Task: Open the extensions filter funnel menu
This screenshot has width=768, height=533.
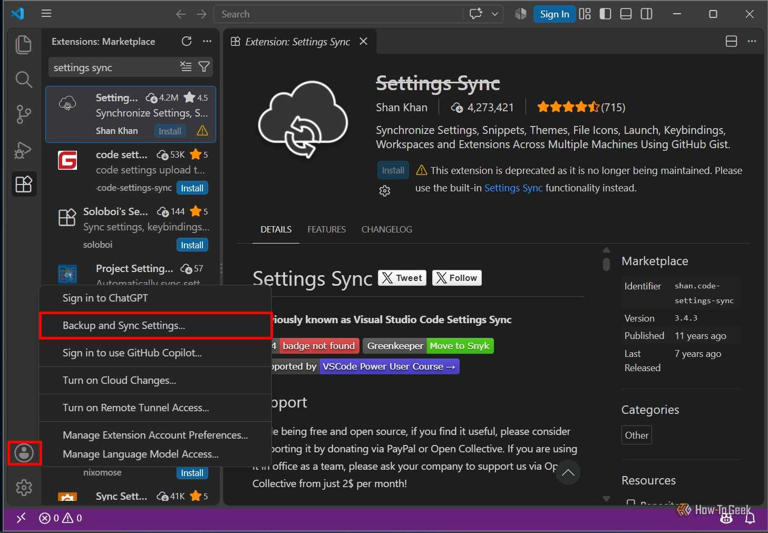Action: [204, 67]
